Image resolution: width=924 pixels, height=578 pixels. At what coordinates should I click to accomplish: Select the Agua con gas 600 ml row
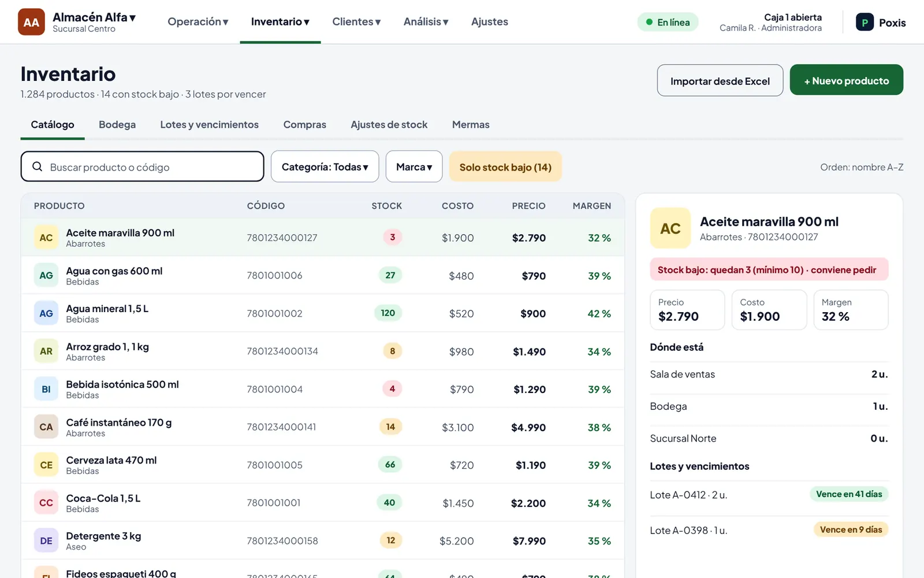[323, 275]
